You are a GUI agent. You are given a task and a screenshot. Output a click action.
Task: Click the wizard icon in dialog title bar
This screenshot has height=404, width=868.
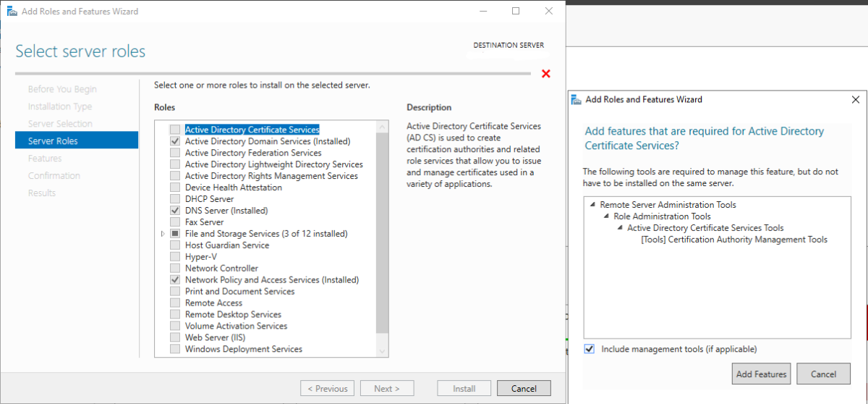[576, 99]
